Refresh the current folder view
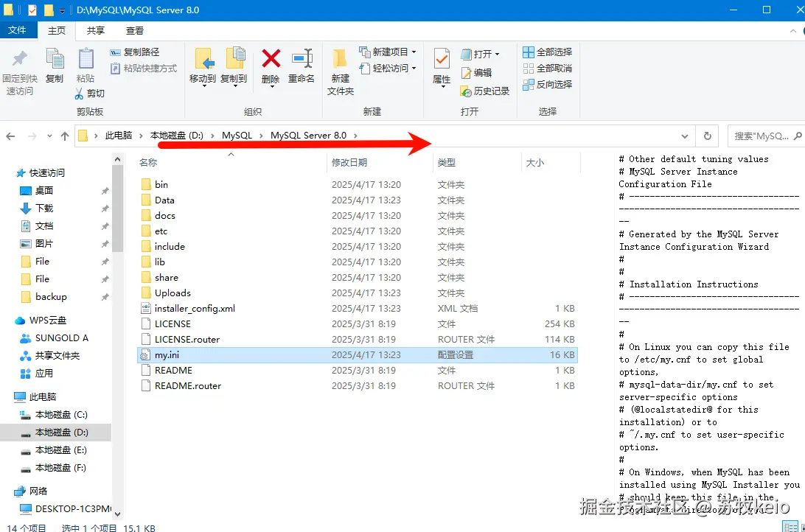This screenshot has width=805, height=532. (x=708, y=136)
